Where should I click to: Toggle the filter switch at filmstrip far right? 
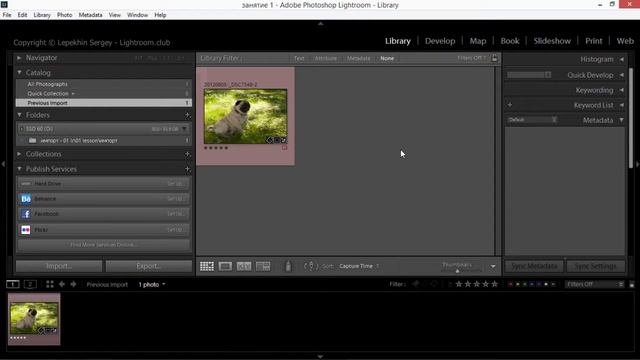click(632, 284)
